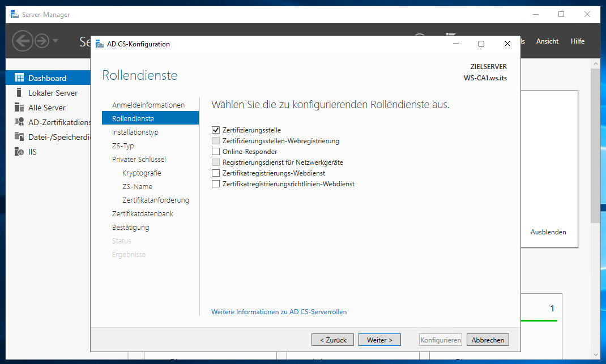This screenshot has height=364, width=606.
Task: Check Zertifikatregistrierungs-Webdienst option
Action: 216,173
